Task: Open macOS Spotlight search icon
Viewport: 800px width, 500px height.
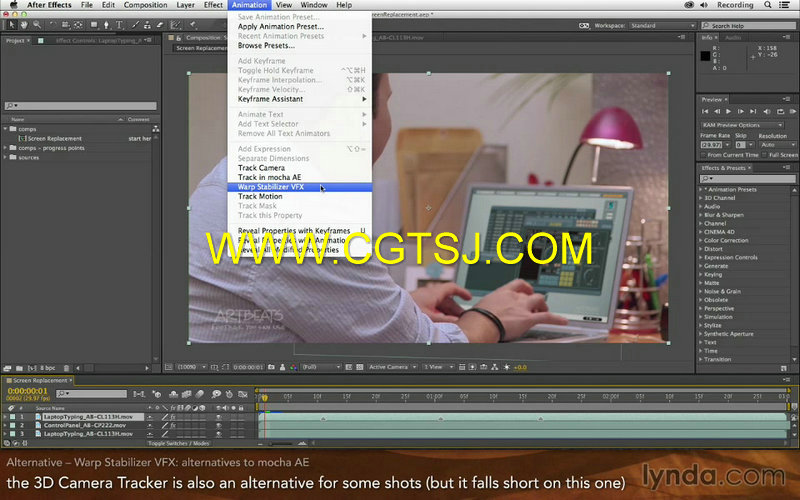Action: pyautogui.click(x=768, y=5)
